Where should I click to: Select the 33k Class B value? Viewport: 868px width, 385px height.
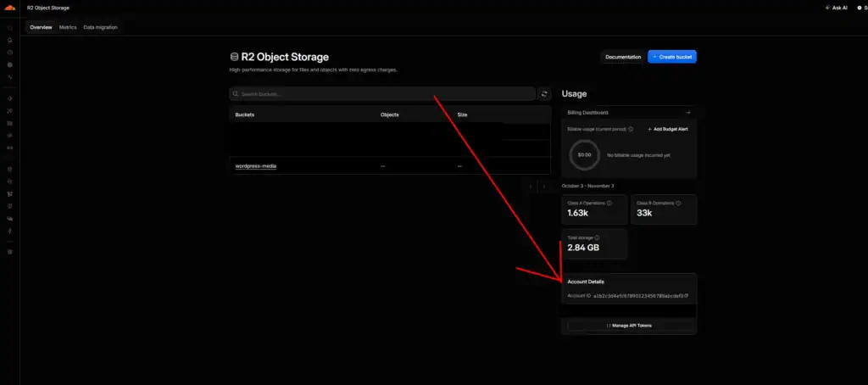(644, 213)
